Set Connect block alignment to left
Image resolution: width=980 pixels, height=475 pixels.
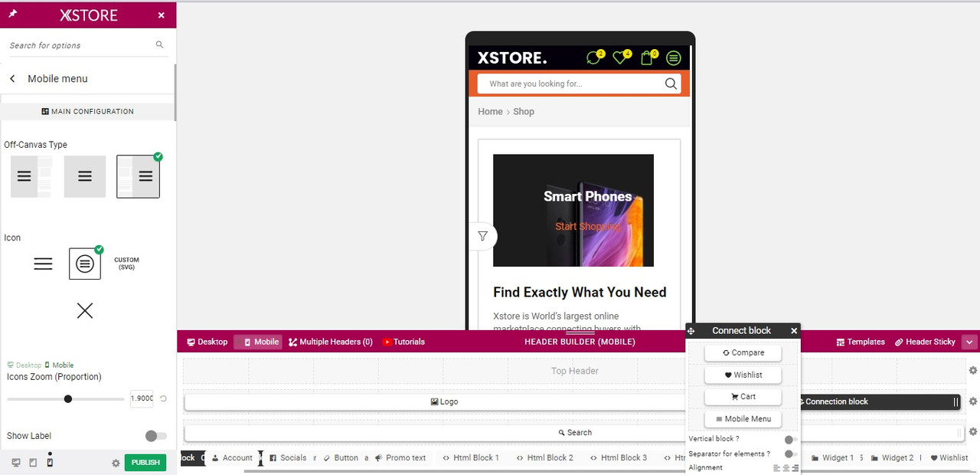(x=776, y=468)
